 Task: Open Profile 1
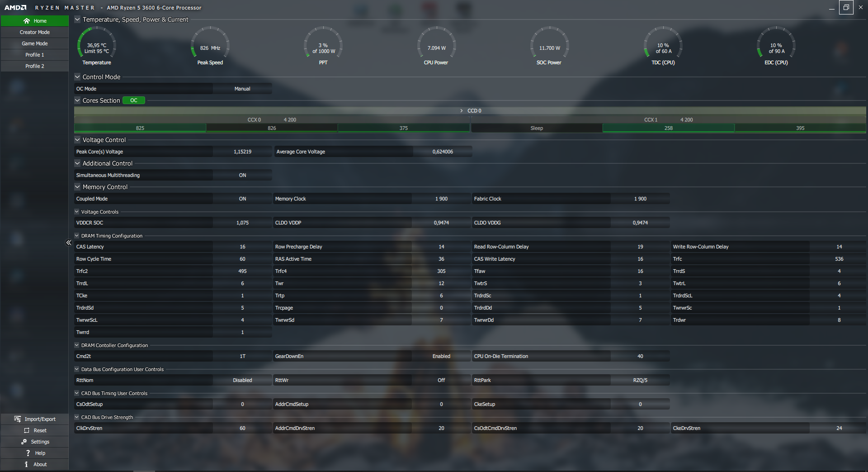pos(35,55)
